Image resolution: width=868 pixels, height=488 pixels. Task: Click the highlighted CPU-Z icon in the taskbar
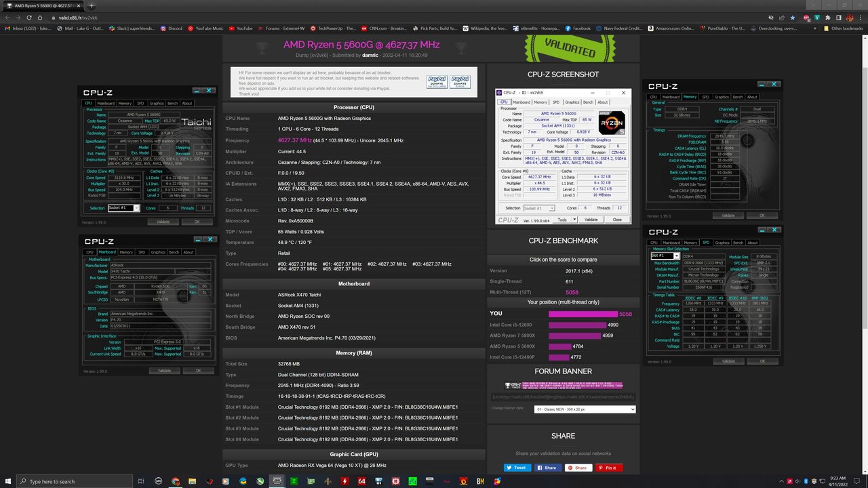point(277,481)
